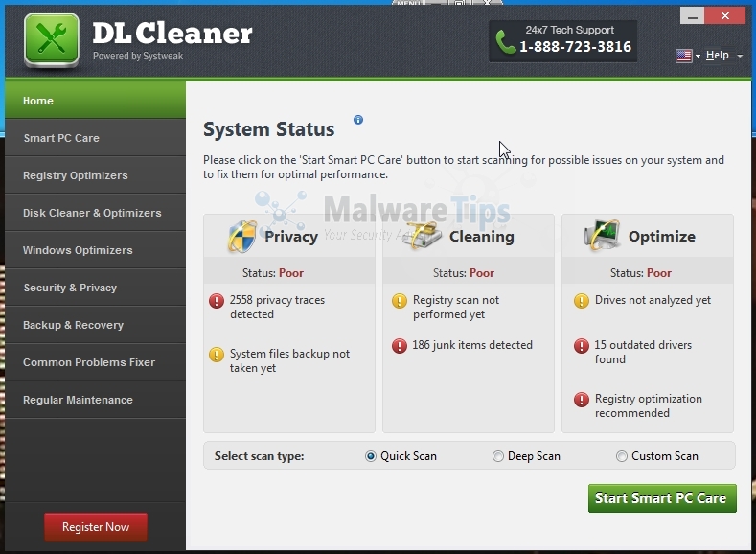This screenshot has height=554, width=756.
Task: Click the green phone support icon
Action: coord(505,42)
